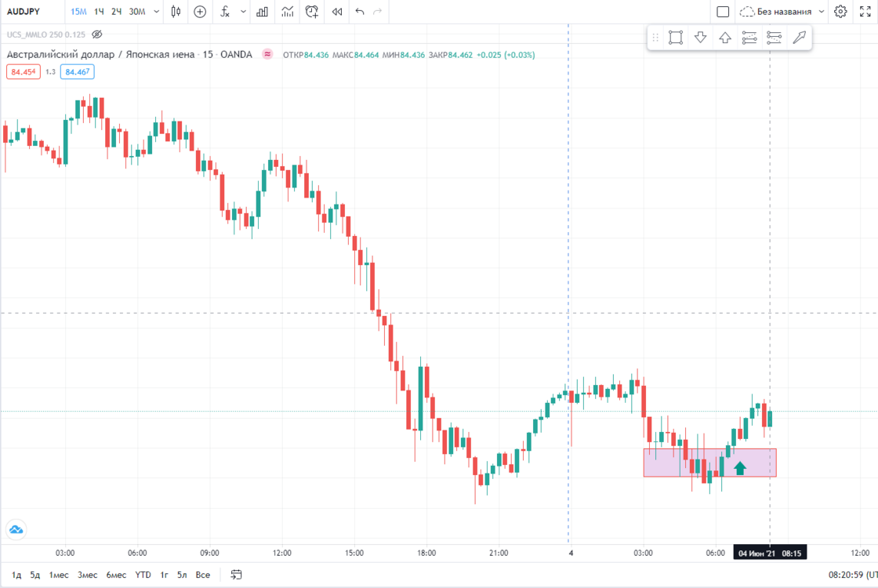This screenshot has width=878, height=588.
Task: Expand the timeframe interval dropdown arrow
Action: point(156,11)
